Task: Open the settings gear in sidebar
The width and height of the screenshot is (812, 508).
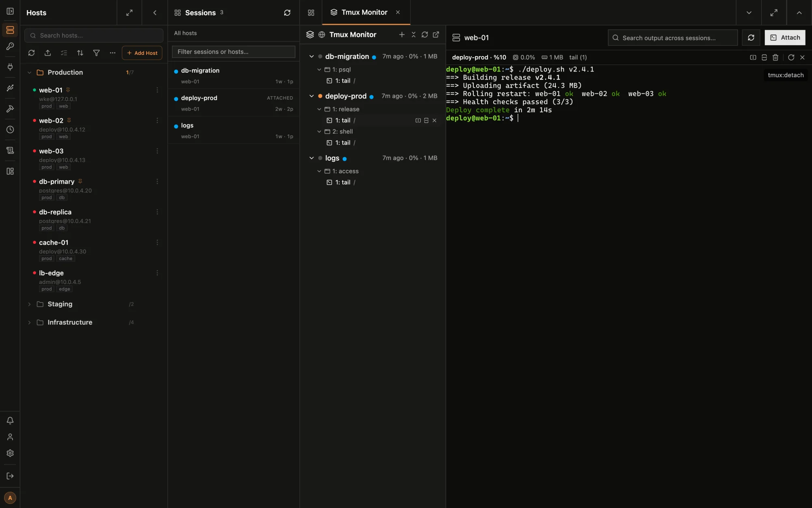Action: click(10, 453)
